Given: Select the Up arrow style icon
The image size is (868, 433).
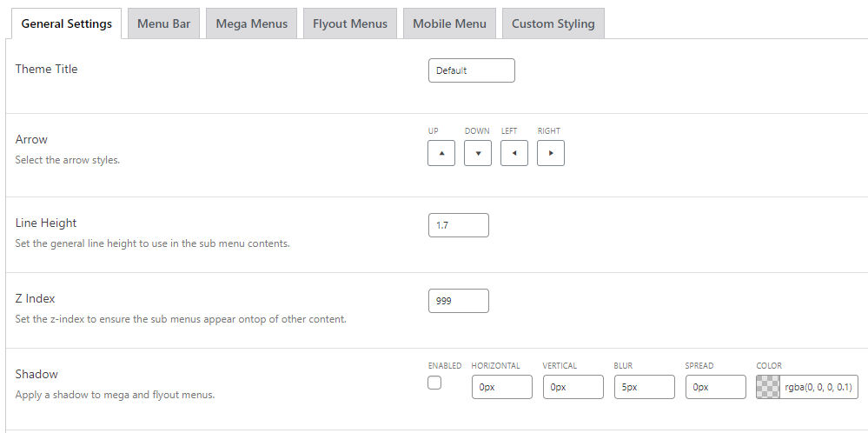Looking at the screenshot, I should pyautogui.click(x=441, y=153).
